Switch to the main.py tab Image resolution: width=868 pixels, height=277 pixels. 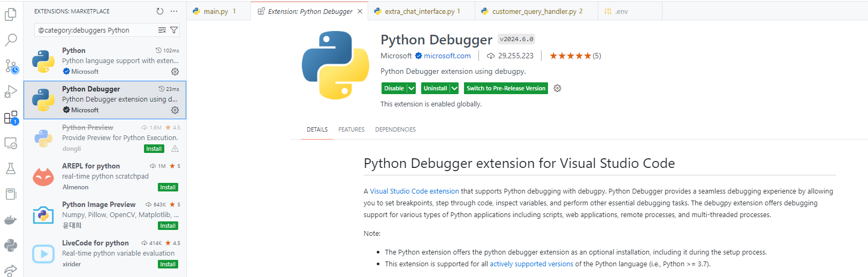219,11
